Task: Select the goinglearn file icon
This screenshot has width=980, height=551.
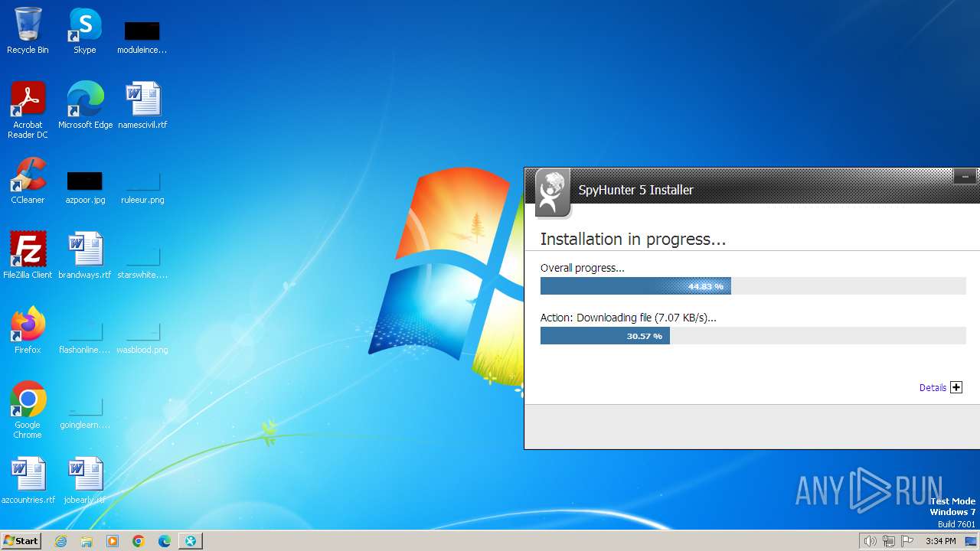Action: click(x=85, y=412)
